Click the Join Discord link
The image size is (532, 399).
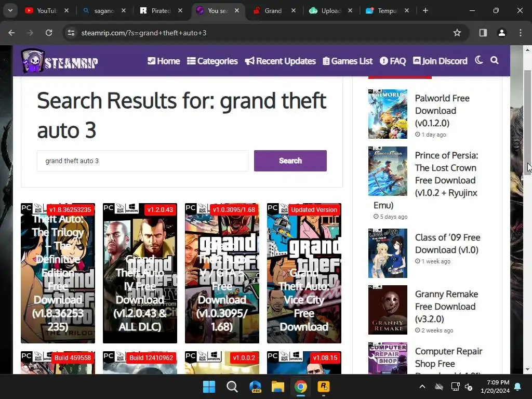coord(440,61)
